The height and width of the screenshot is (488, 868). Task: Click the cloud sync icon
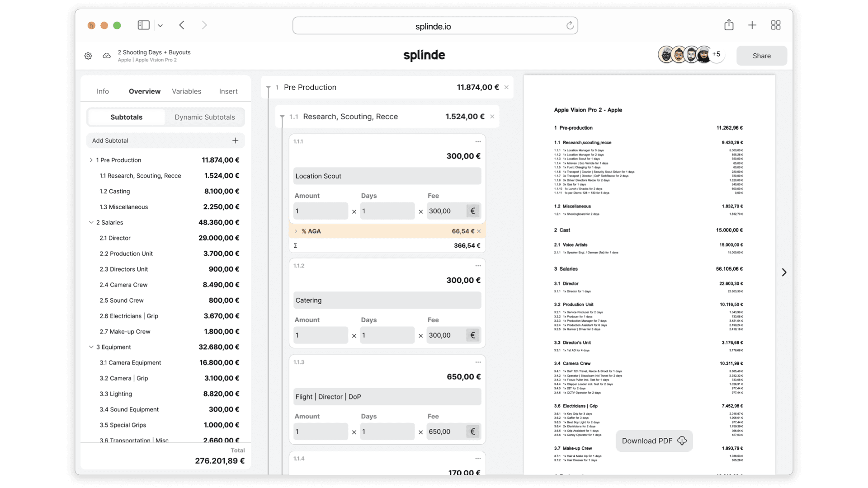point(107,56)
